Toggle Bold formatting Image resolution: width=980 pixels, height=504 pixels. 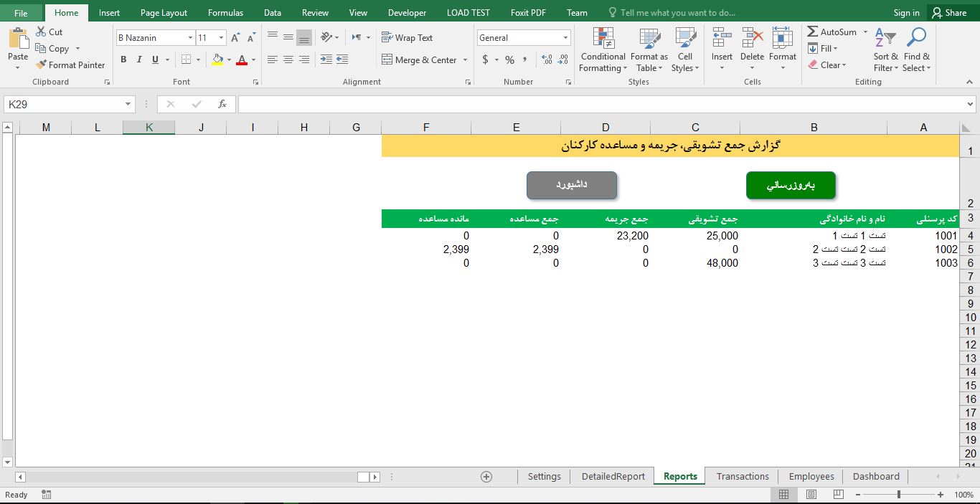(x=123, y=60)
